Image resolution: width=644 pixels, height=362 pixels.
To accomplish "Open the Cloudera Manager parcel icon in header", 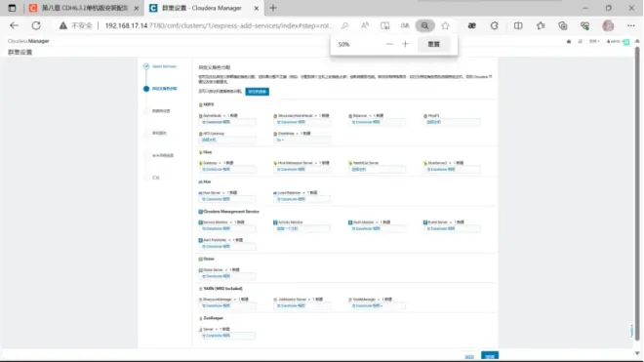I will click(x=569, y=42).
